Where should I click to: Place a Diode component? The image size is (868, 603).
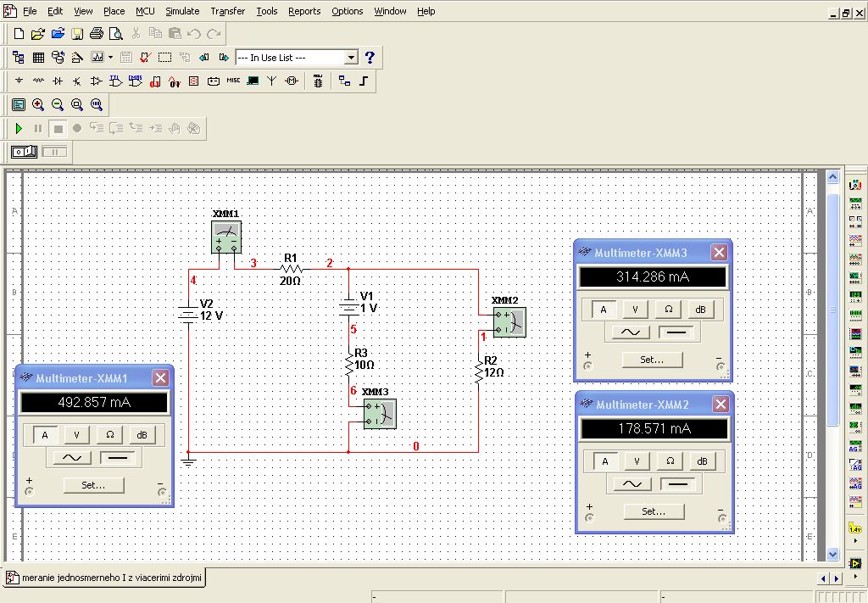coord(58,81)
